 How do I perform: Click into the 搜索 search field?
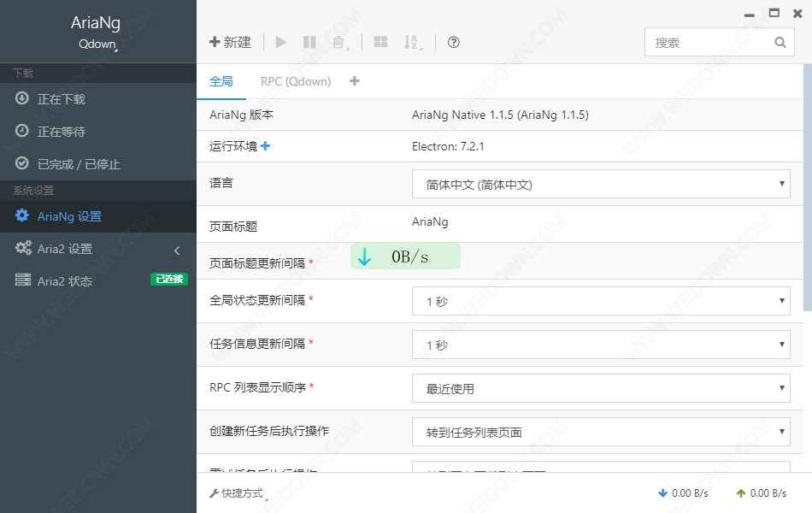[x=708, y=42]
